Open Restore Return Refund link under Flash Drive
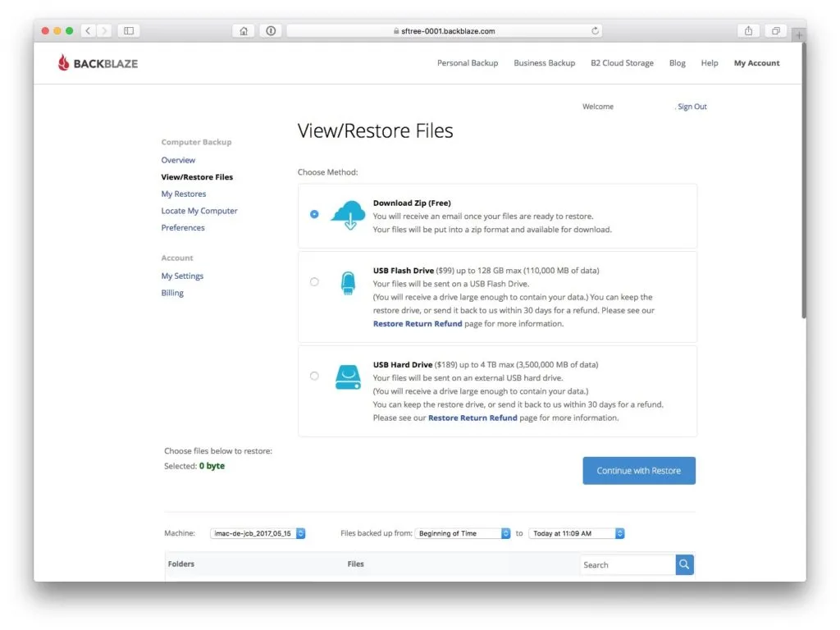Image resolution: width=840 pixels, height=630 pixels. point(418,323)
